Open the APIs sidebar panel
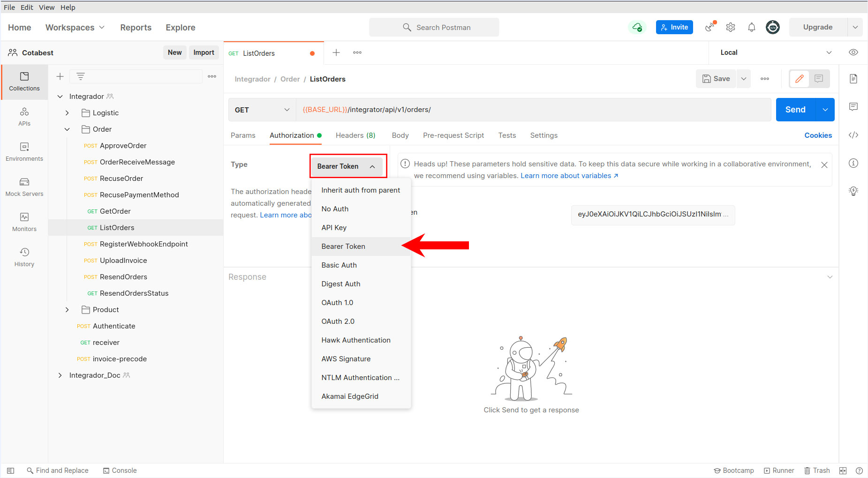This screenshot has width=868, height=478. (x=24, y=117)
